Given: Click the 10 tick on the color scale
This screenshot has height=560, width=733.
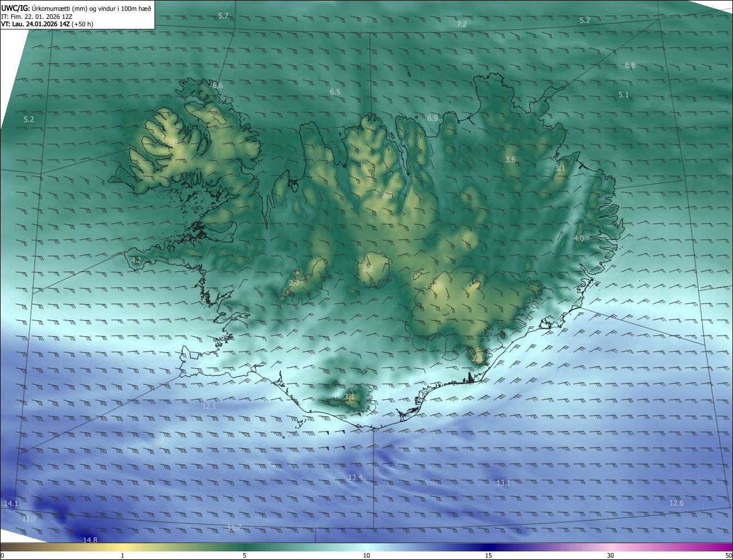Looking at the screenshot, I should click(x=366, y=555).
